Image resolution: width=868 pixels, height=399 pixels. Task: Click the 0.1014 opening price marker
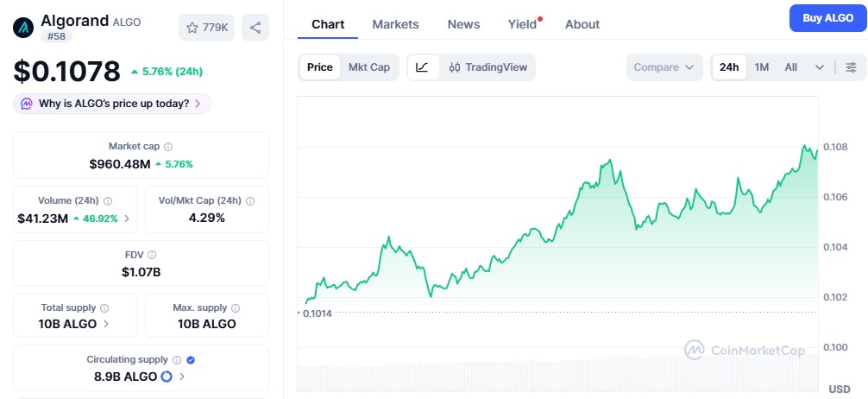pos(318,313)
